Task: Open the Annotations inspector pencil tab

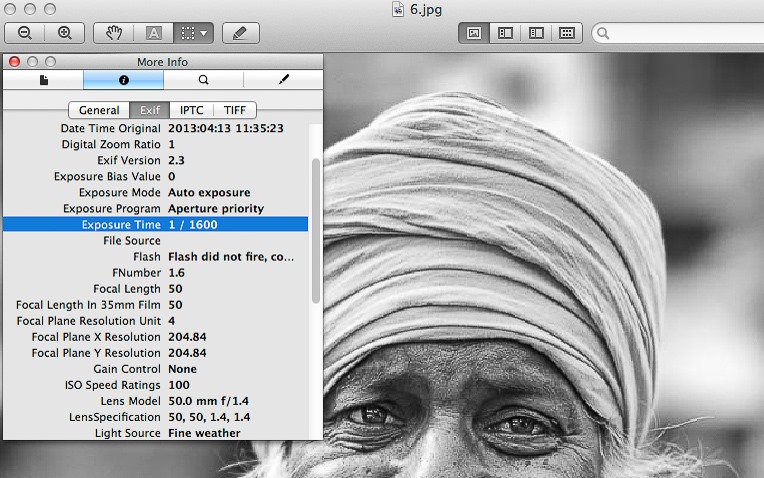Action: [283, 80]
